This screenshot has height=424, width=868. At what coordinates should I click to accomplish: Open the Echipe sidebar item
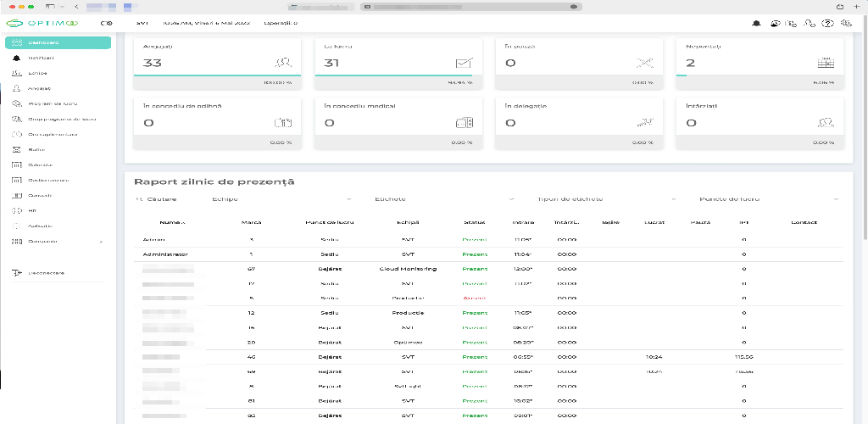tap(37, 73)
